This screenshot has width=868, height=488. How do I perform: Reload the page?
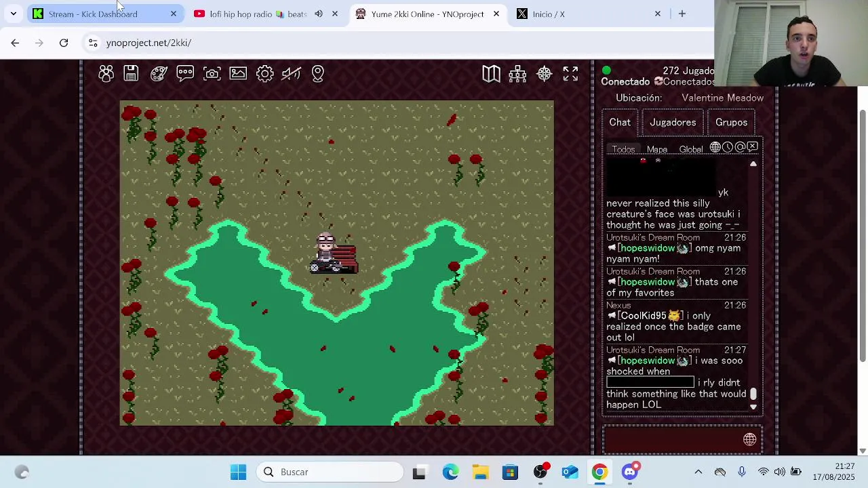64,43
